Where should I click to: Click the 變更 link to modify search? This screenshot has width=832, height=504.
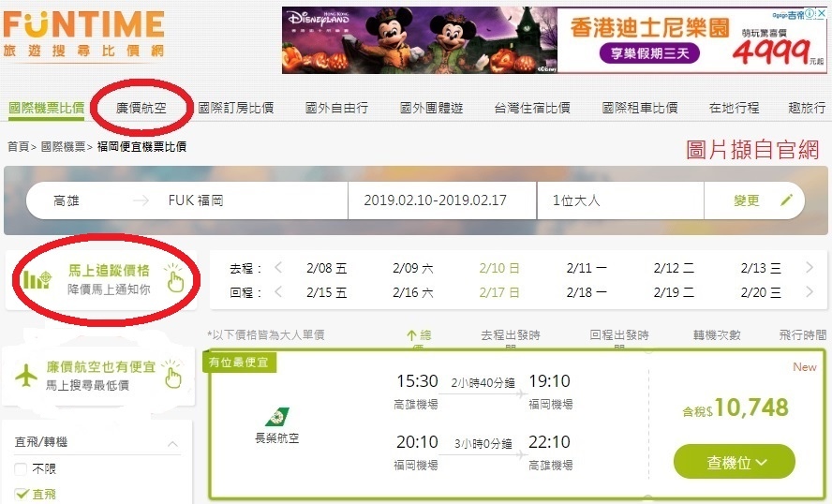click(x=747, y=200)
